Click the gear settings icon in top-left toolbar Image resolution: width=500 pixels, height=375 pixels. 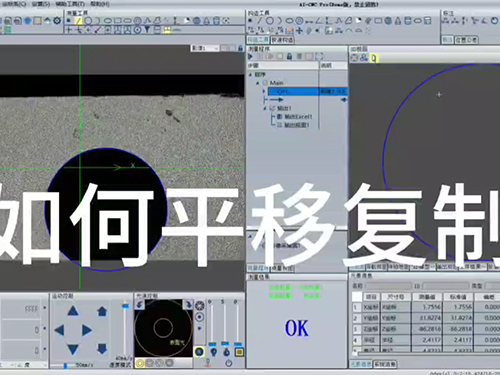pos(57,21)
